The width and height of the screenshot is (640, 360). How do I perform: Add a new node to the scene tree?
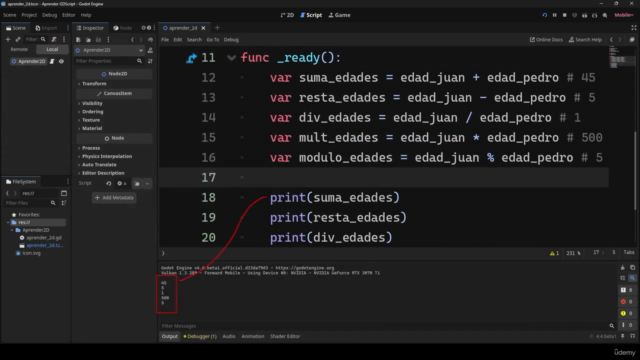(8, 39)
